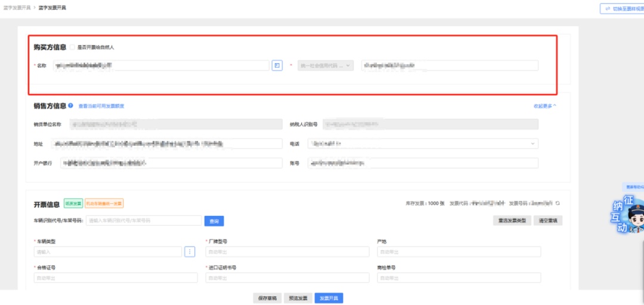644x305 pixels.
Task: Open 查看当前可用发票额度 link
Action: [101, 106]
